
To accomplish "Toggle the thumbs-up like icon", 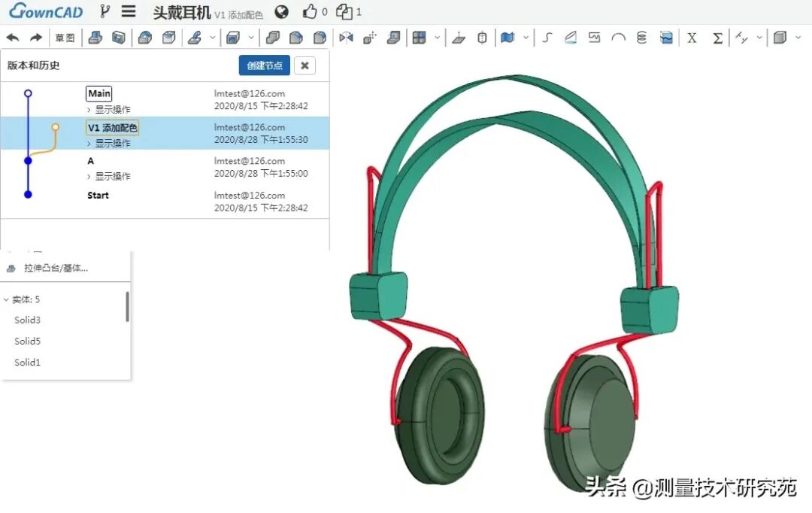I will coord(310,11).
